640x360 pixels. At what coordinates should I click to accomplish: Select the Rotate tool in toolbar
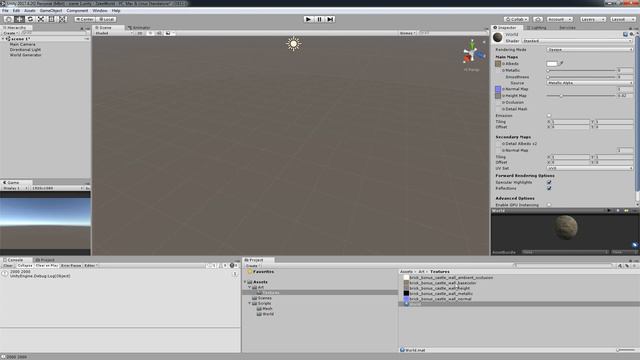[x=30, y=19]
